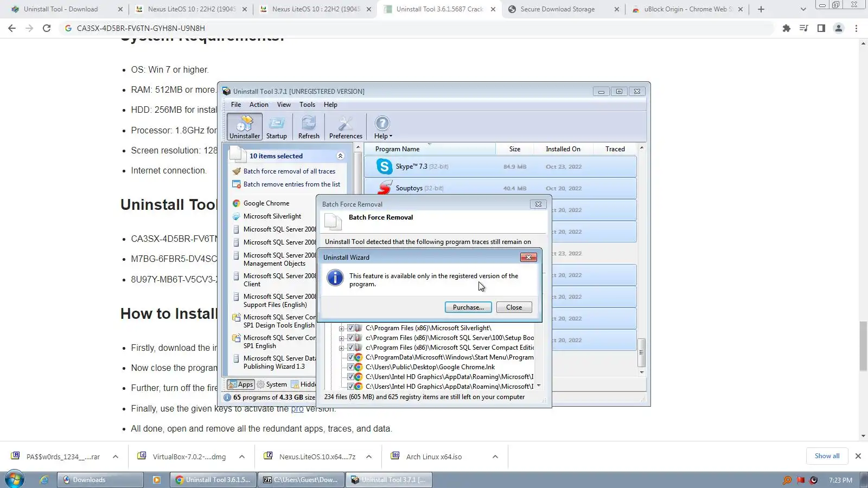Click 'Batch remove entries from the list'
This screenshot has height=488, width=868.
point(292,184)
